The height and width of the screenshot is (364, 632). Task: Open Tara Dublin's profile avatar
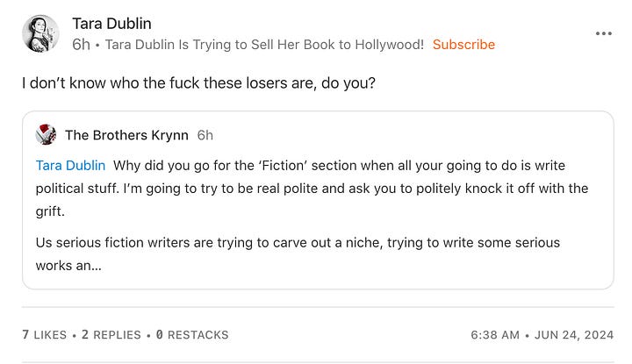[40, 34]
